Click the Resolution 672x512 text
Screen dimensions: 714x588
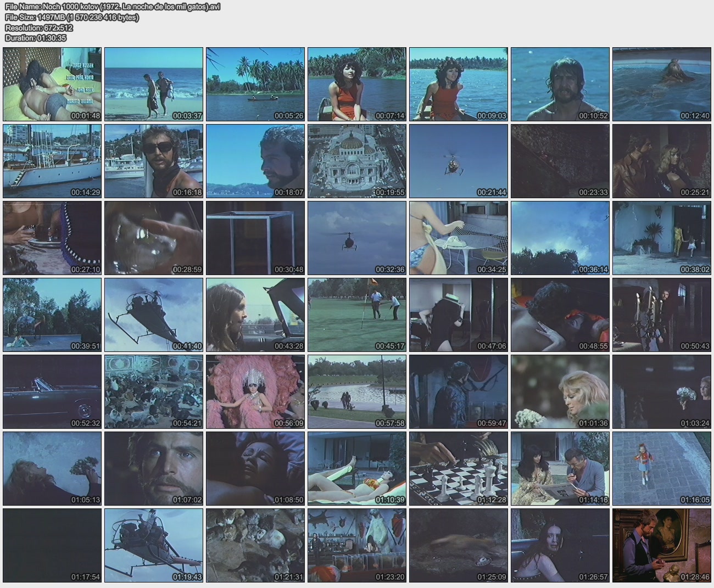click(x=39, y=27)
